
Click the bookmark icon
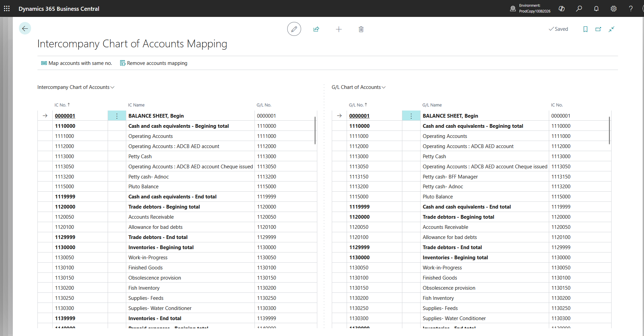(585, 29)
